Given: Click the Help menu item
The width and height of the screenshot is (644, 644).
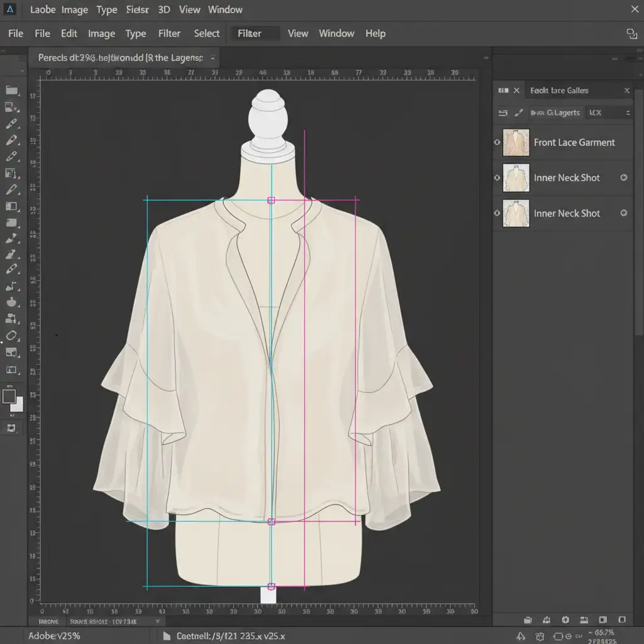Looking at the screenshot, I should [x=375, y=34].
